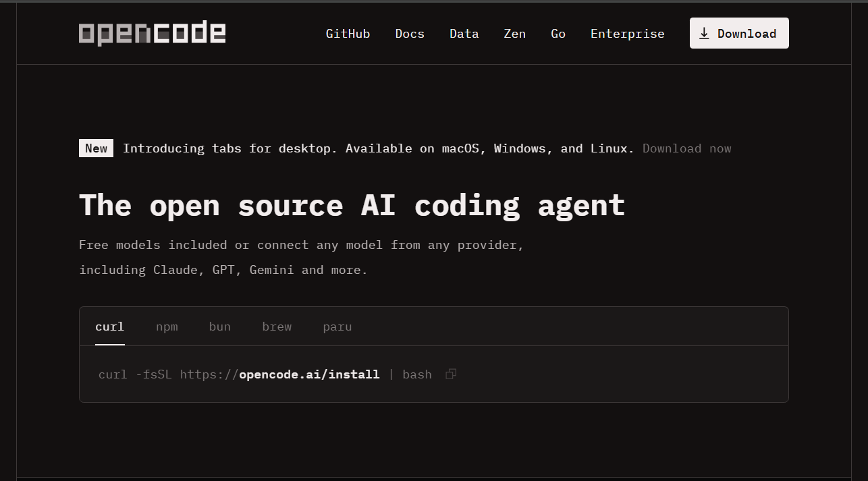Viewport: 868px width, 481px height.
Task: Open the Go nav link
Action: [x=558, y=34]
